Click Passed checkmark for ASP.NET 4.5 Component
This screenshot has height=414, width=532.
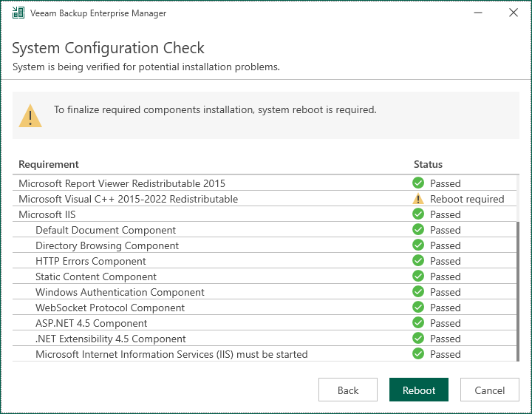point(418,323)
